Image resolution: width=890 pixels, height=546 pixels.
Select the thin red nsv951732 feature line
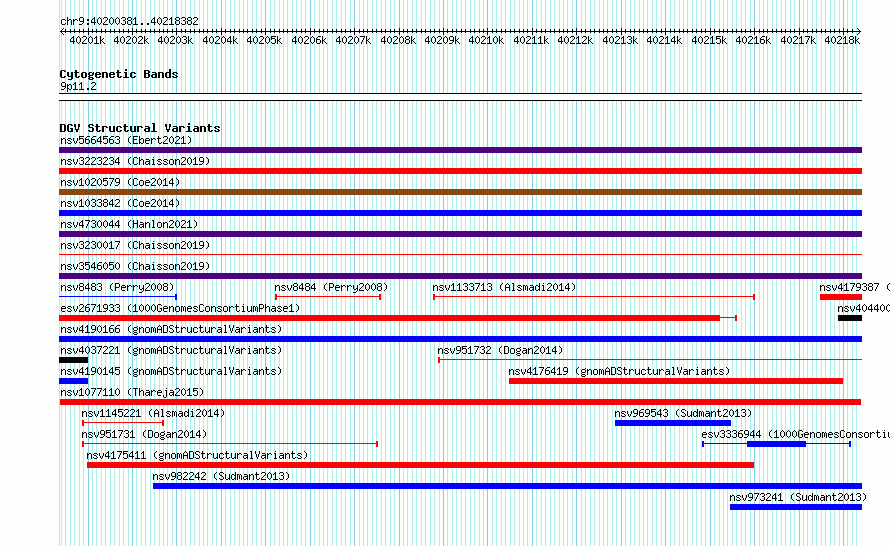click(650, 360)
